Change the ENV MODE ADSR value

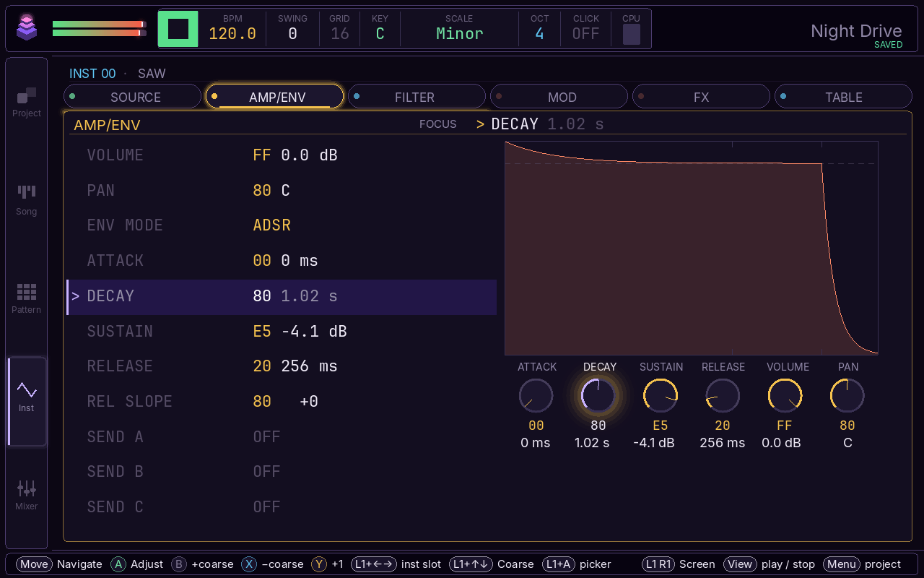(271, 225)
